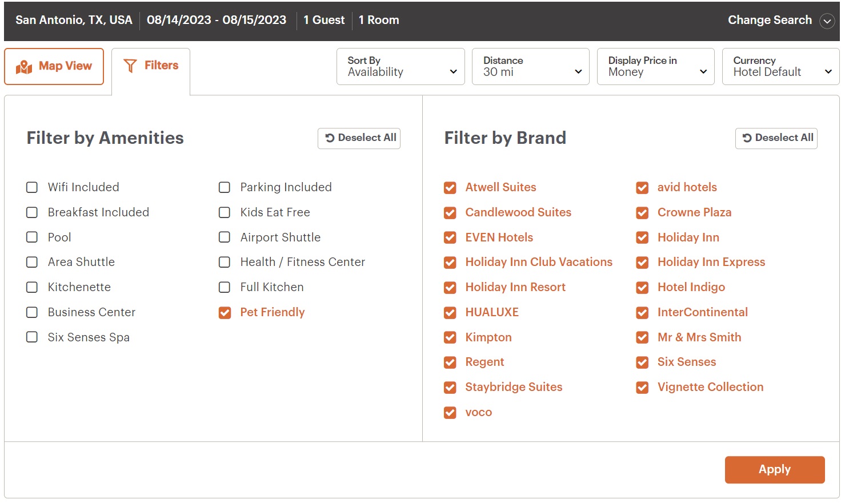Uncheck the Atwell Suites brand
The image size is (845, 504).
coord(450,188)
